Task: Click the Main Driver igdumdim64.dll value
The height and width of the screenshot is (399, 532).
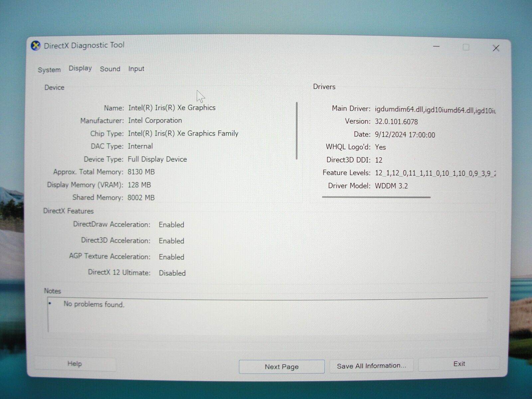Action: (x=435, y=110)
